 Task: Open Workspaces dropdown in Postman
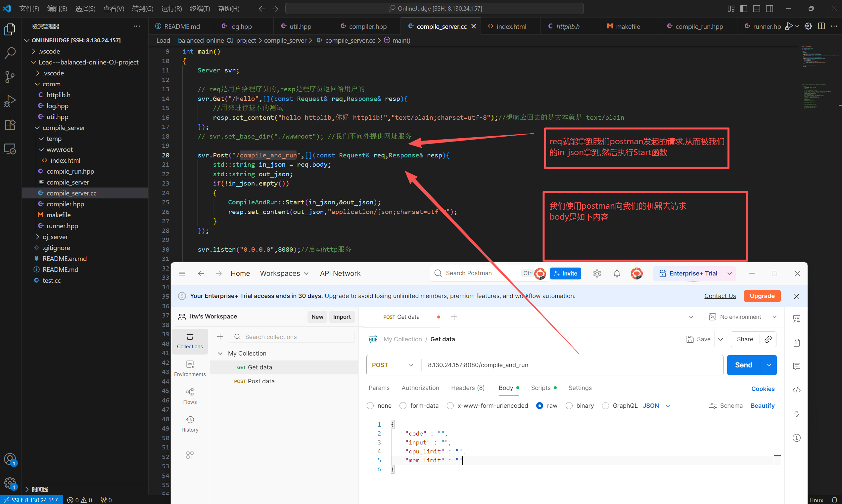coord(284,273)
